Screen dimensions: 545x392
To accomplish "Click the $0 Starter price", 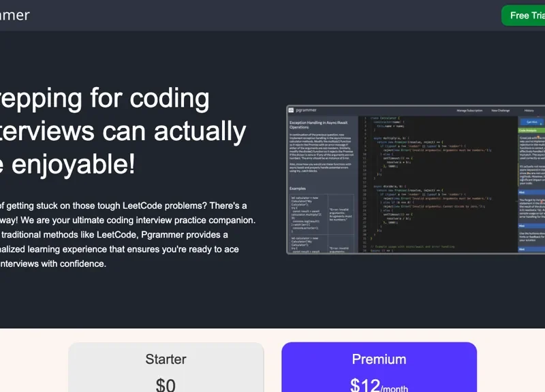I will tap(166, 385).
